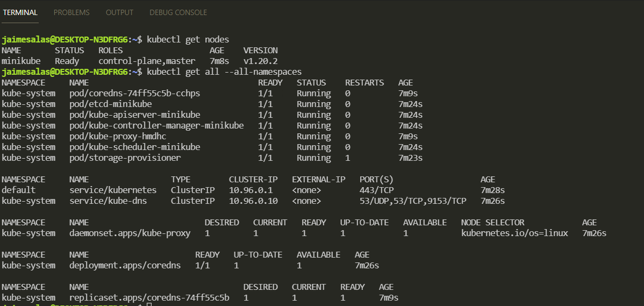Click cluster IP '10.96.0.1'
Viewport: 644px width, 306px height.
[251, 190]
